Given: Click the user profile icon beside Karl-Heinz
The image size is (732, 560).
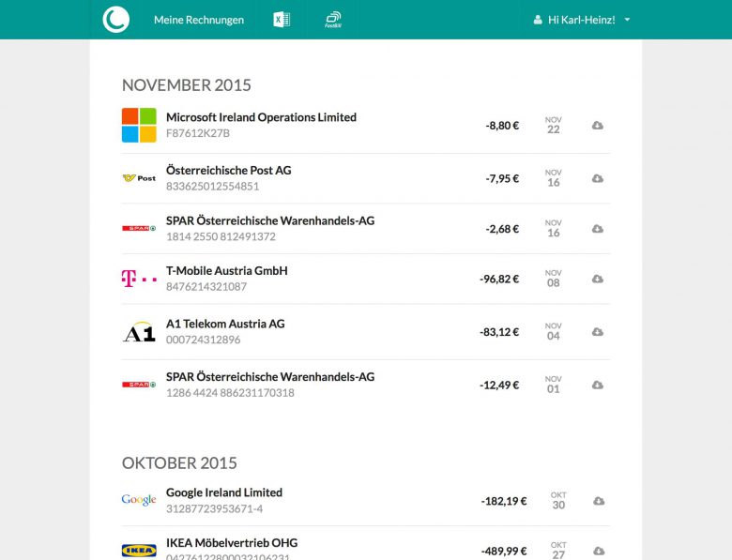Looking at the screenshot, I should [538, 20].
